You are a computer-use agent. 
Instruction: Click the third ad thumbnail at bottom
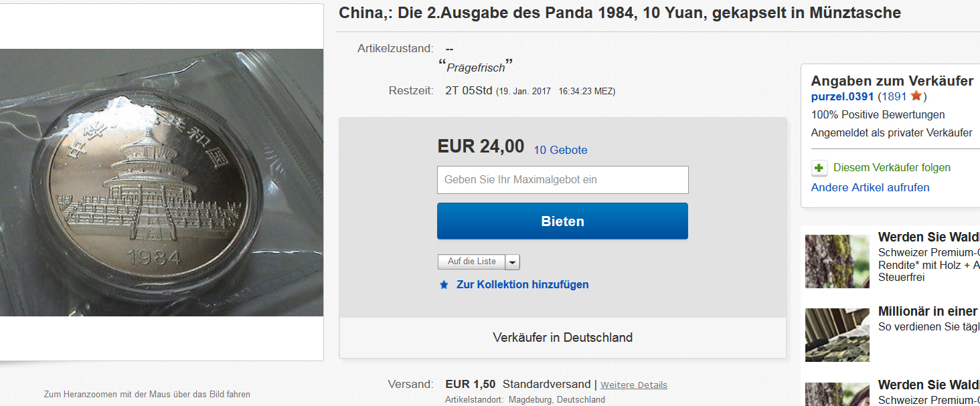(837, 394)
